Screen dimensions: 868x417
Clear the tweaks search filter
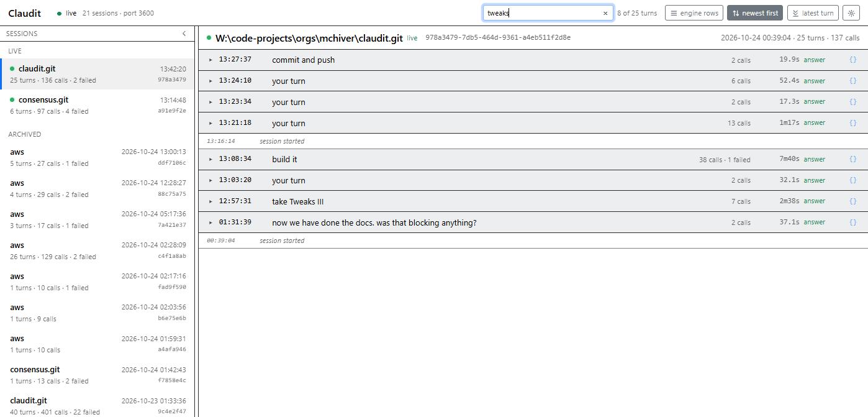coord(605,13)
